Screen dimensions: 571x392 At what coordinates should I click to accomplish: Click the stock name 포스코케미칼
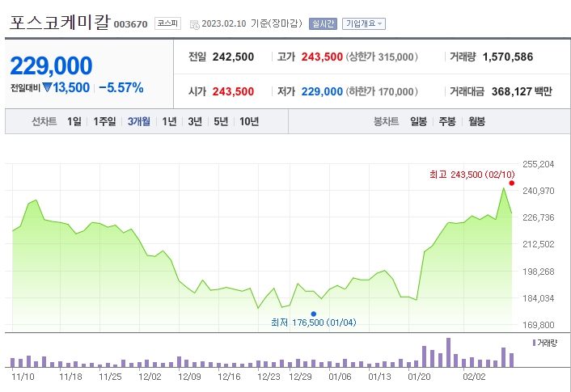tap(59, 22)
